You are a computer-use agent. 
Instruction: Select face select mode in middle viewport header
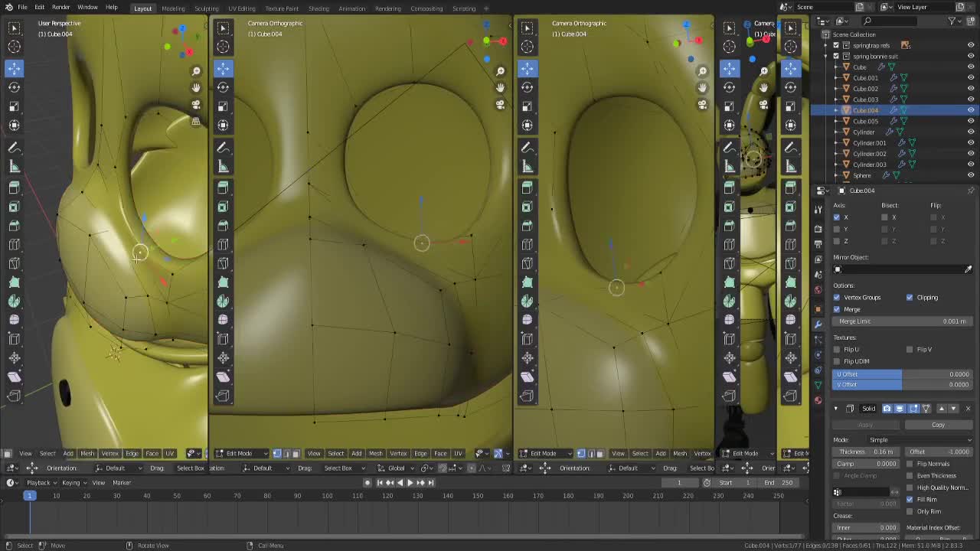coord(296,454)
